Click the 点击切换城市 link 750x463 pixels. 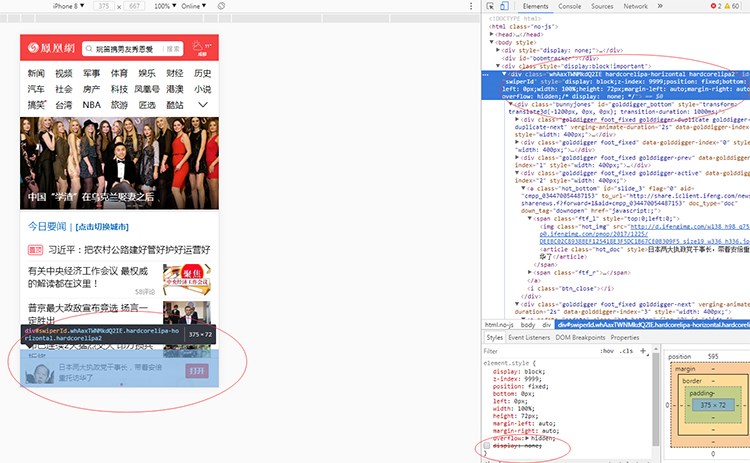pyautogui.click(x=102, y=227)
